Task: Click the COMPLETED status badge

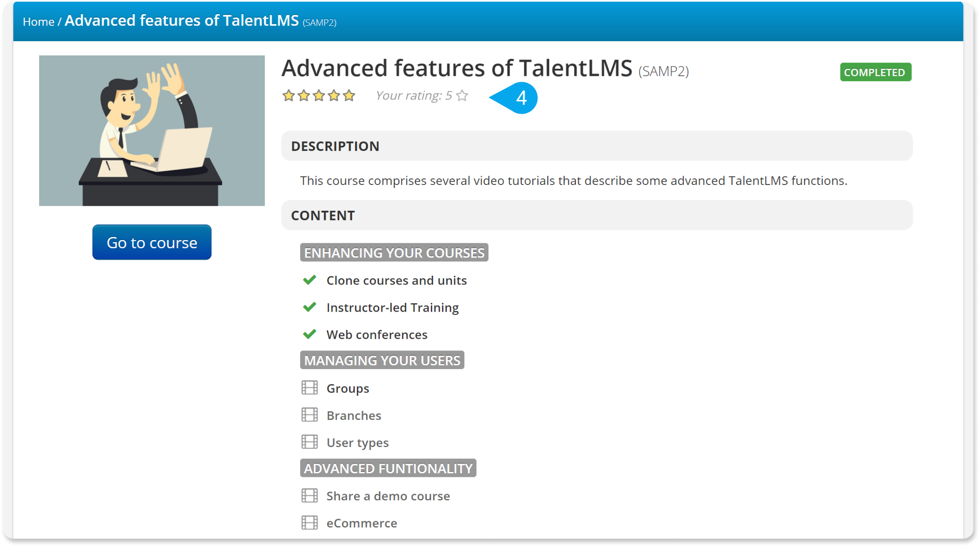Action: [875, 72]
